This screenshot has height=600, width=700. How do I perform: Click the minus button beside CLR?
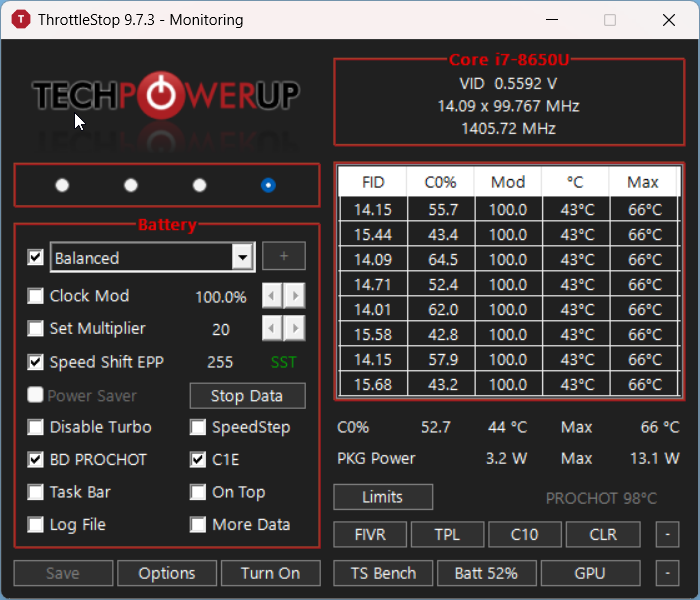667,534
